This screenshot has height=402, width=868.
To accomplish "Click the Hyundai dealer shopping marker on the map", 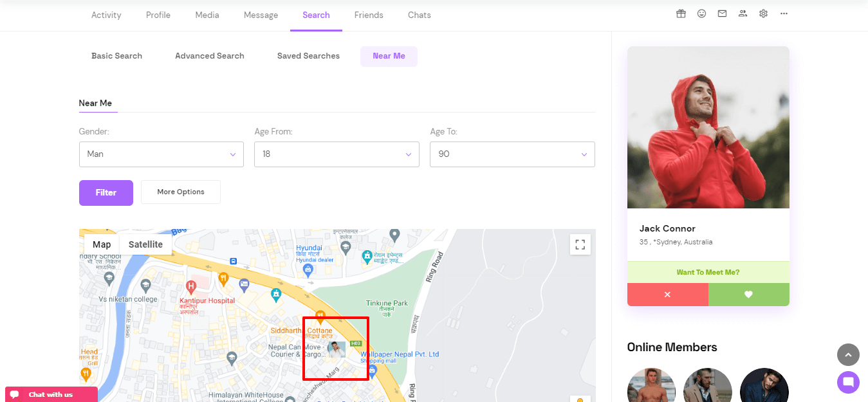I will (308, 269).
